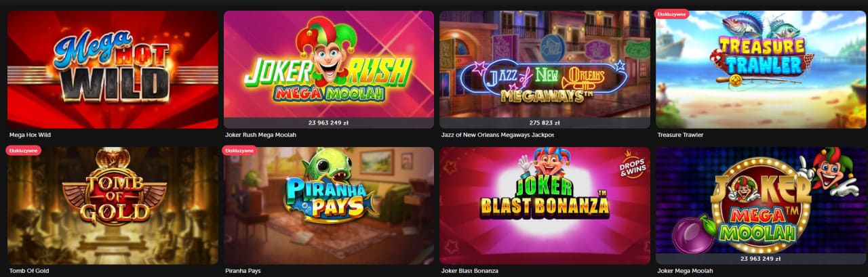
Task: Click the 275 823 zł jackpot bar
Action: click(x=545, y=123)
